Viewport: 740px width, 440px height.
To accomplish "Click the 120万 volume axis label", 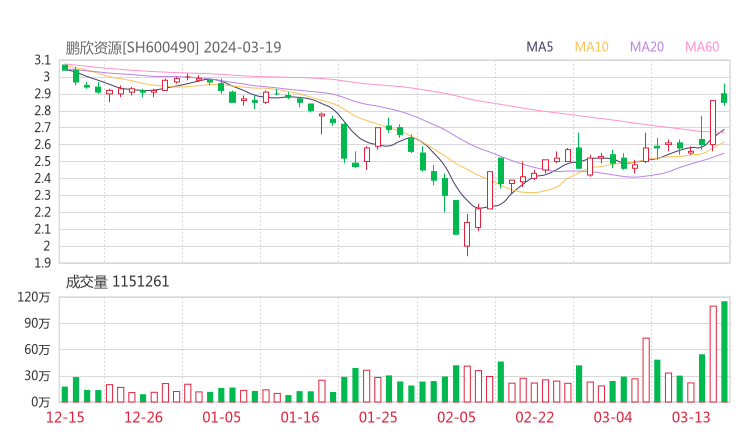I will [34, 297].
